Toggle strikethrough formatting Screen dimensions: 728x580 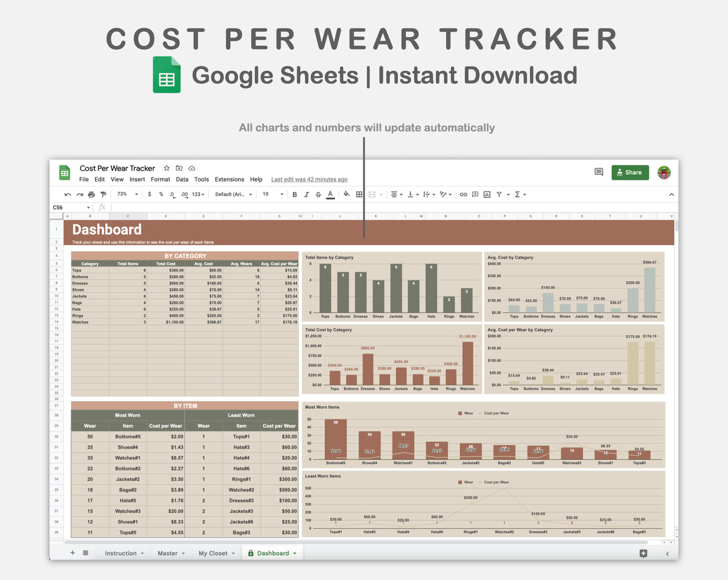[x=317, y=194]
